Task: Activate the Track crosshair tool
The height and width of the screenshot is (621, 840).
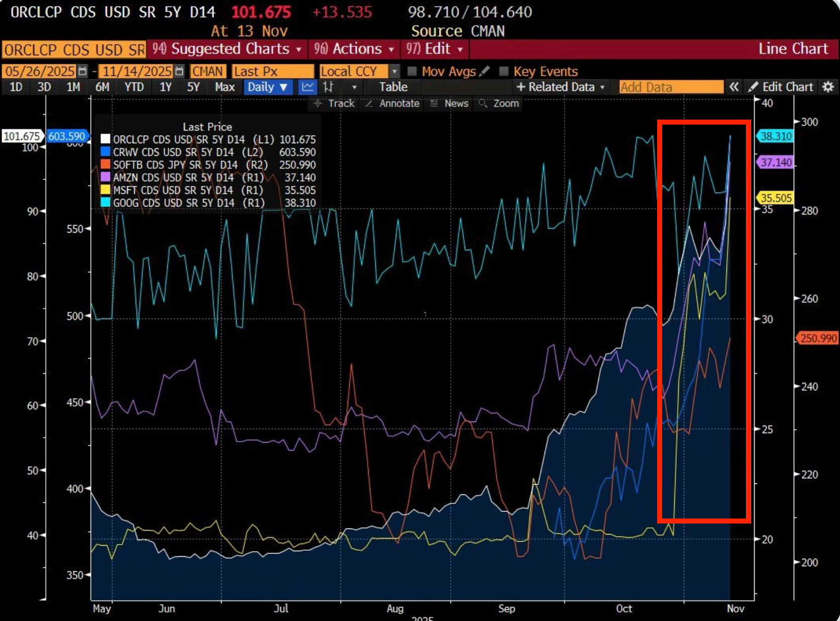Action: tap(334, 103)
